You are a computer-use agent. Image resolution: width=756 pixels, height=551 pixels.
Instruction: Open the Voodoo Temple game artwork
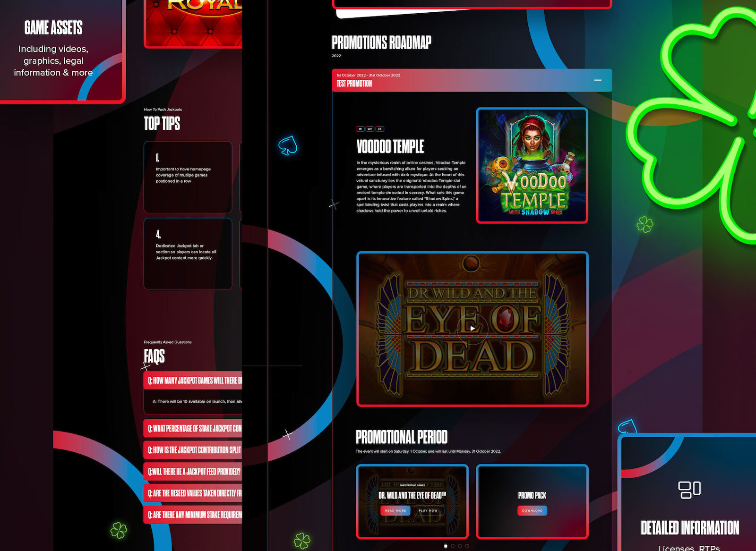click(532, 165)
